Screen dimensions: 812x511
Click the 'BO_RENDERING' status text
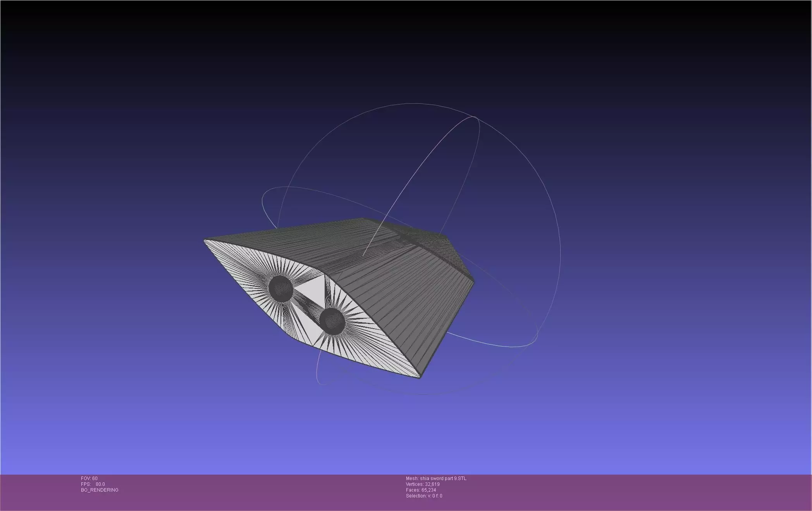click(x=100, y=490)
